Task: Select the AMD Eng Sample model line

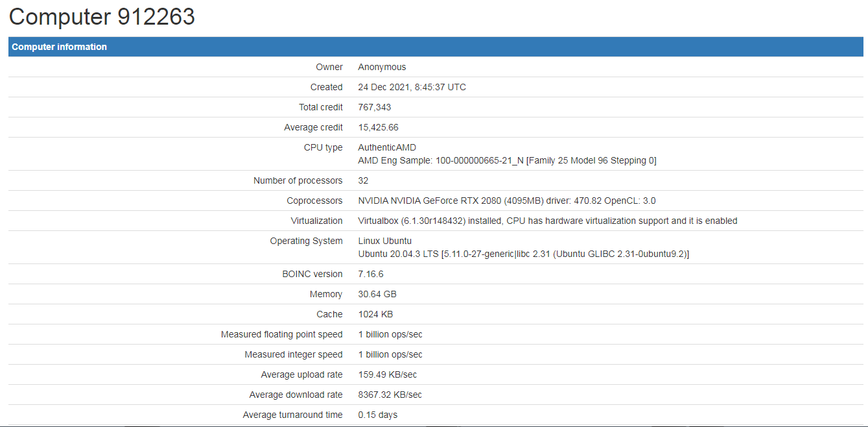Action: [508, 160]
